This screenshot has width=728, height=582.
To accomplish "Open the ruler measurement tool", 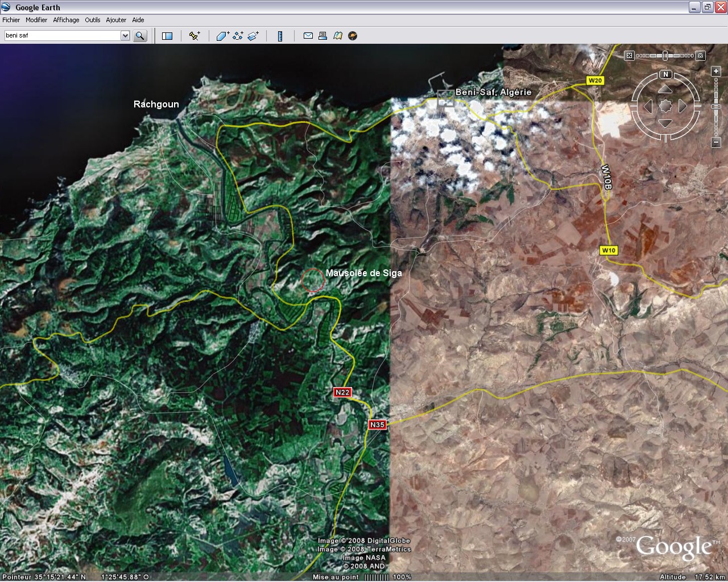I will tap(280, 36).
